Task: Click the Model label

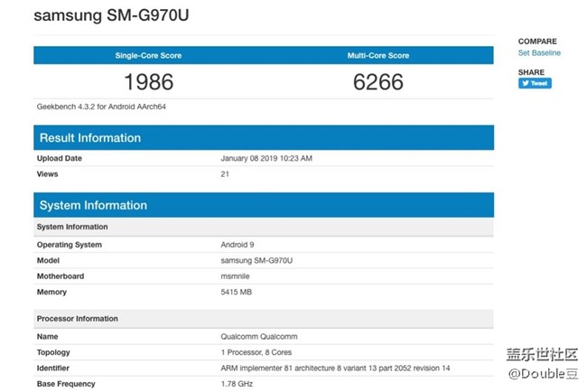Action: pos(48,261)
